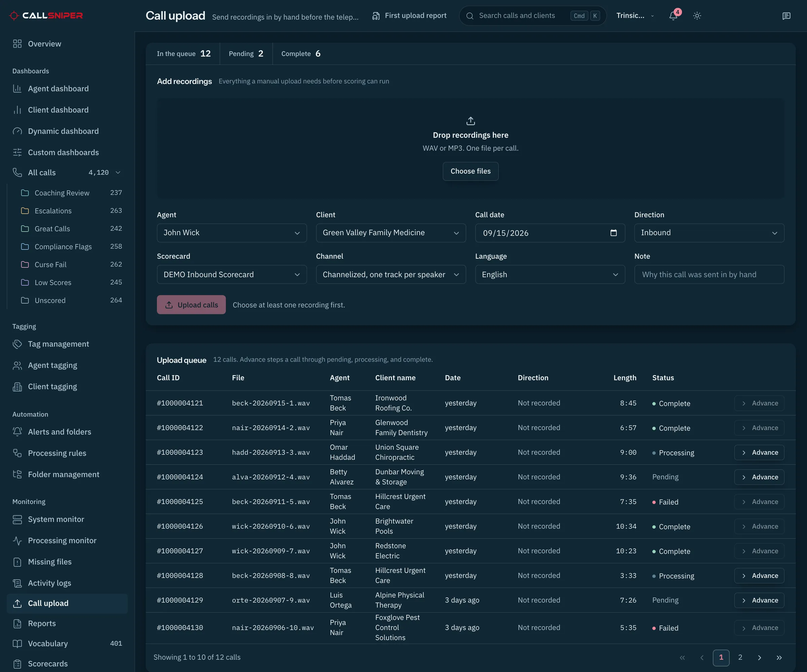Click the CallSniper logo

(46, 16)
